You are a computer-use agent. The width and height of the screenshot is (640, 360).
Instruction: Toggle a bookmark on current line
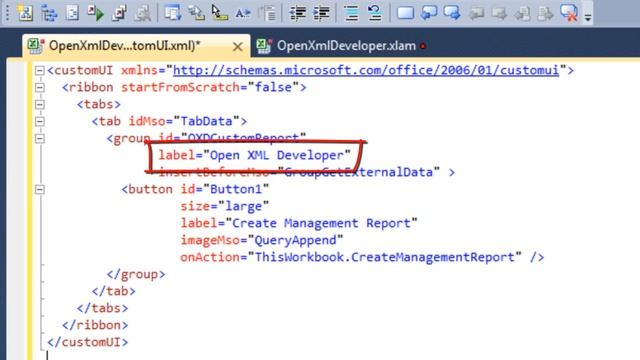[x=405, y=13]
